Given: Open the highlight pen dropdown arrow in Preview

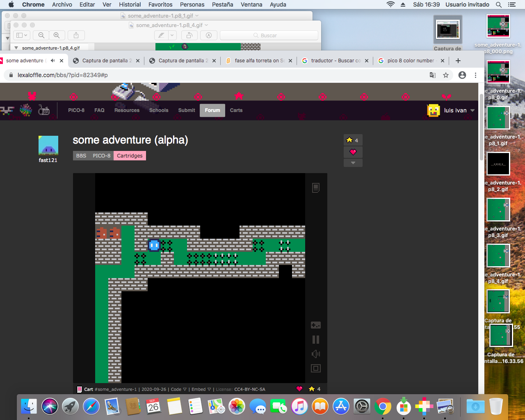Looking at the screenshot, I should click(173, 35).
